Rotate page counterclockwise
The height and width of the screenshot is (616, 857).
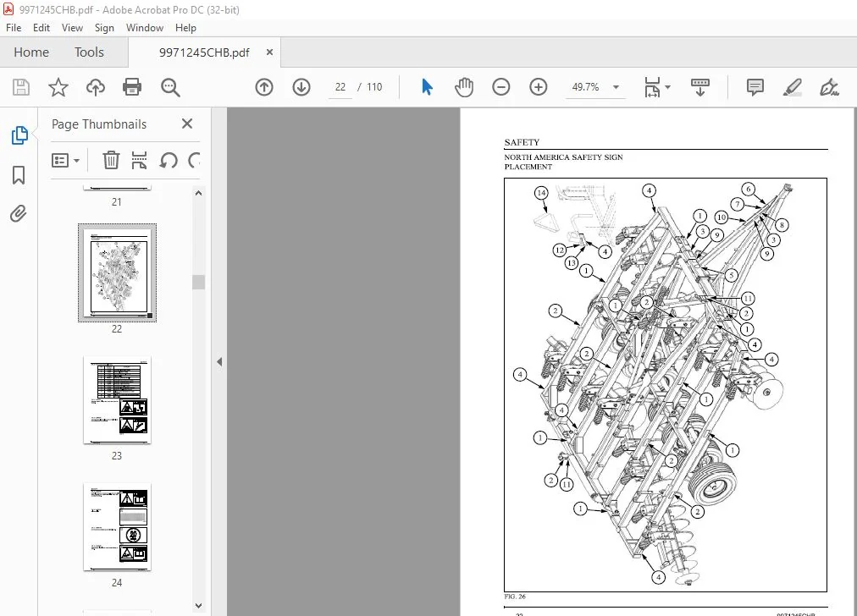[x=169, y=160]
